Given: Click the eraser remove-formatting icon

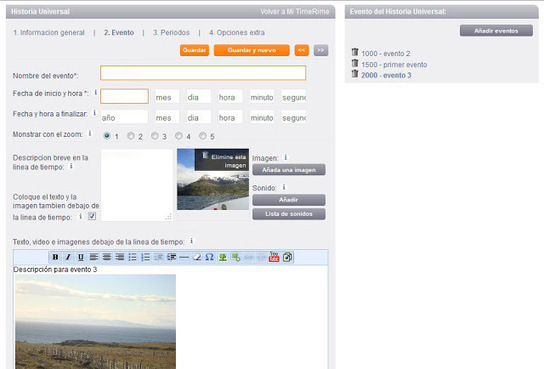Looking at the screenshot, I should coord(197,257).
